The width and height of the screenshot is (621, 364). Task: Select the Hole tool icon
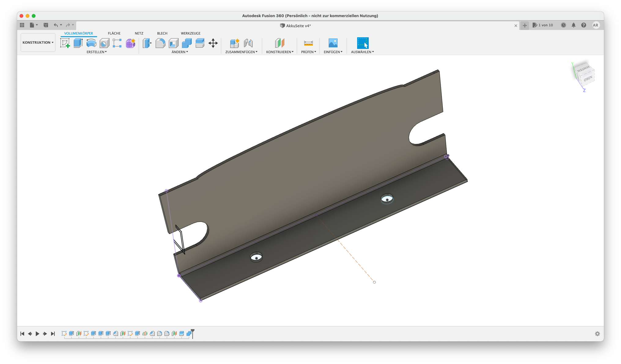104,43
